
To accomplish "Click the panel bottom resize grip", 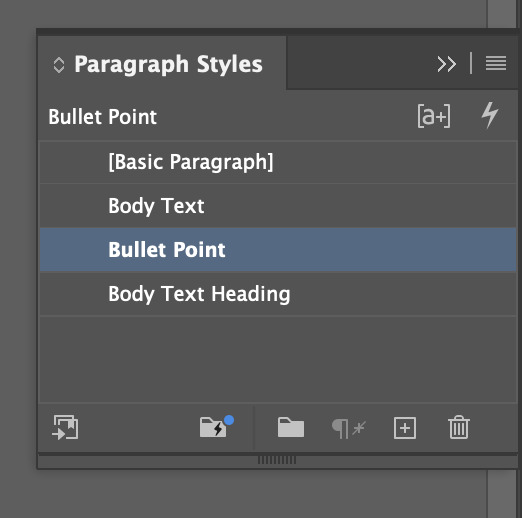I will click(277, 460).
